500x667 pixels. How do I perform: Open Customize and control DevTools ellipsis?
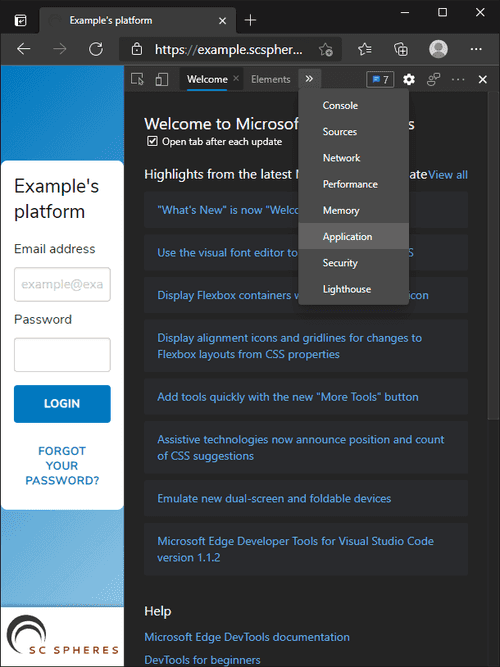coord(458,80)
